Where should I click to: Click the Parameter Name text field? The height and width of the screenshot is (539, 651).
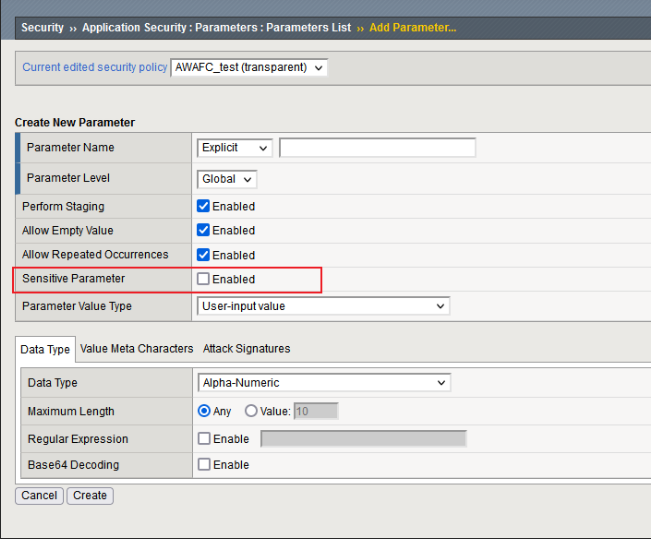tap(377, 148)
